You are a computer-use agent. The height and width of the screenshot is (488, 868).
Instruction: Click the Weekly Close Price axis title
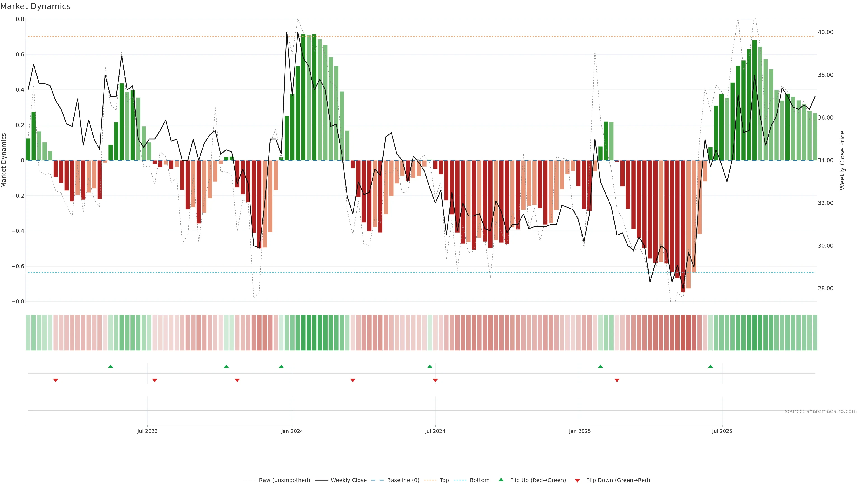(842, 160)
